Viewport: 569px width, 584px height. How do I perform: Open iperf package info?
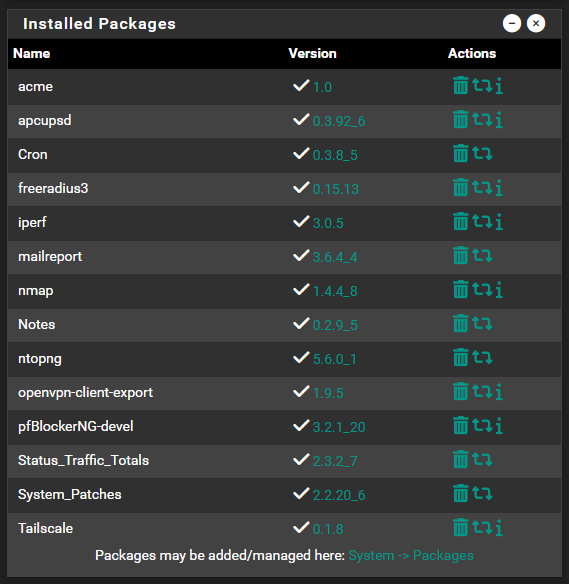499,221
